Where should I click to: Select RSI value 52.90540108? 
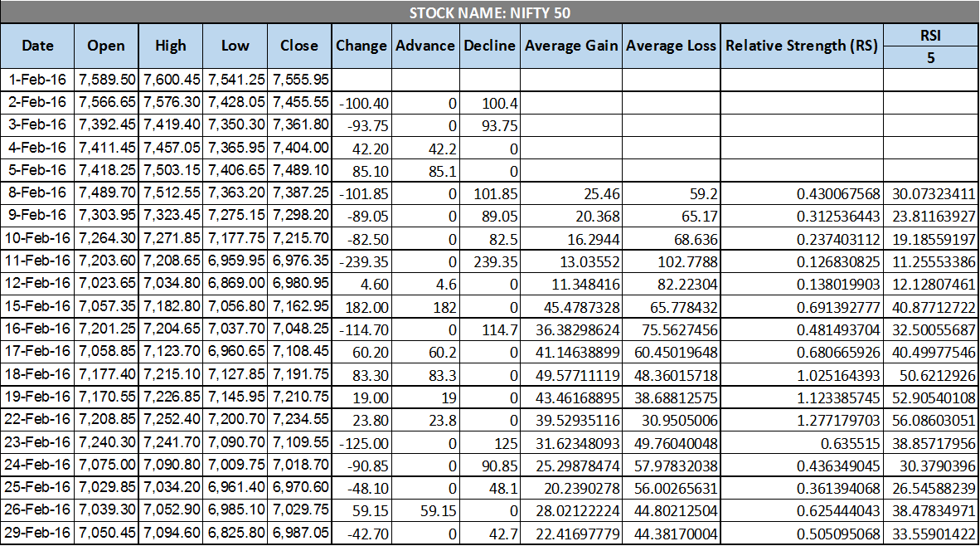coord(931,397)
